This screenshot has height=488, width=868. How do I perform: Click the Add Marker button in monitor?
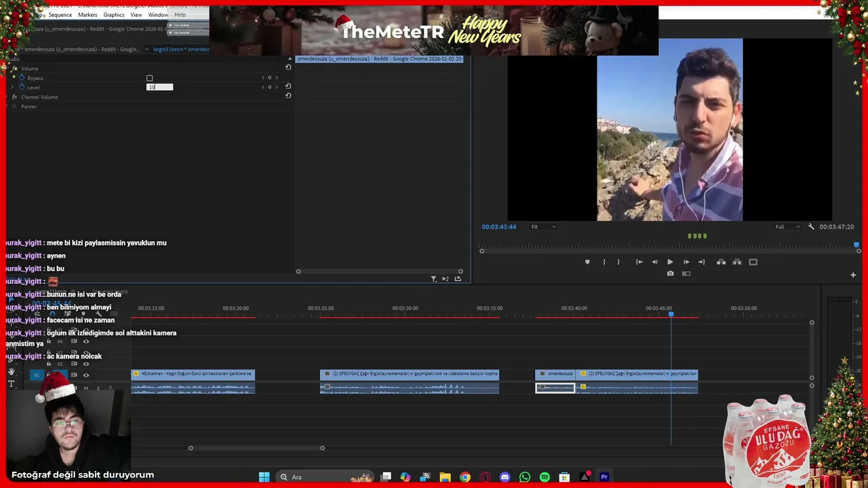click(587, 262)
